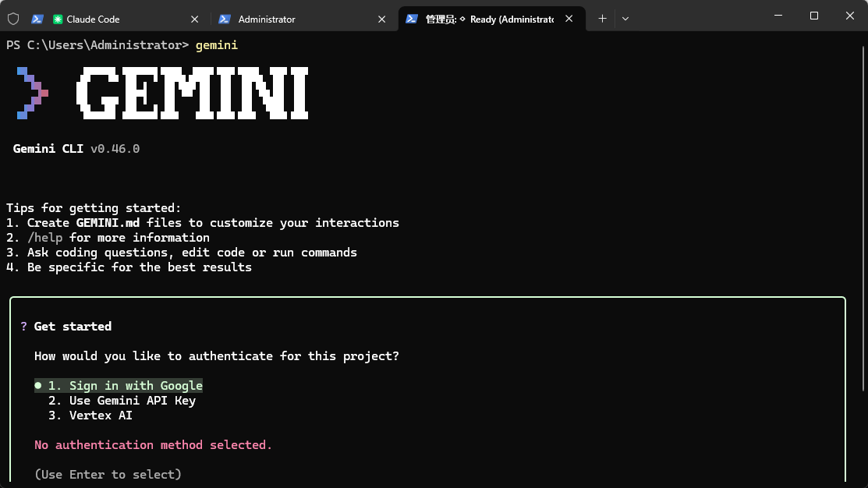This screenshot has width=868, height=488.
Task: Click '(Use Enter to select)' hint
Action: 108,475
